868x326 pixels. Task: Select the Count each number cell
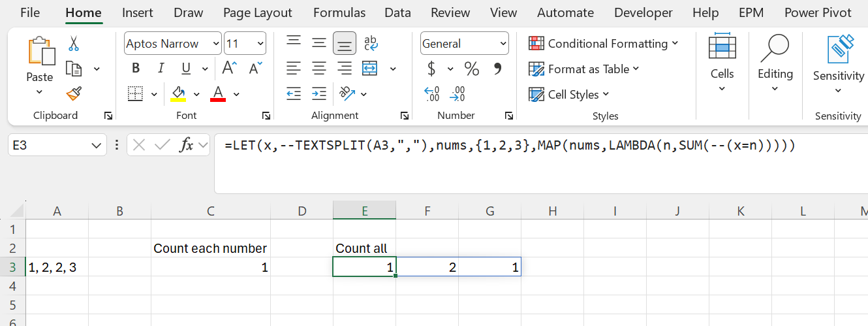click(210, 248)
